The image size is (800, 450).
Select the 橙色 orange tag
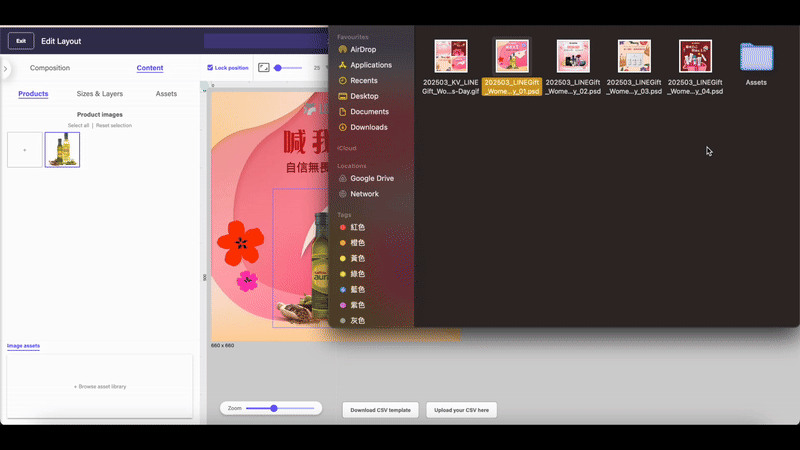352,243
